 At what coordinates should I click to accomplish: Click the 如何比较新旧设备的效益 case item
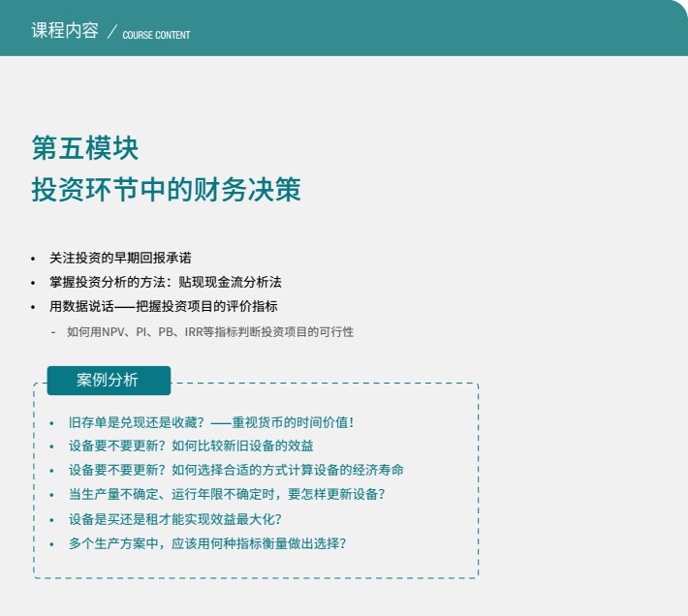191,446
